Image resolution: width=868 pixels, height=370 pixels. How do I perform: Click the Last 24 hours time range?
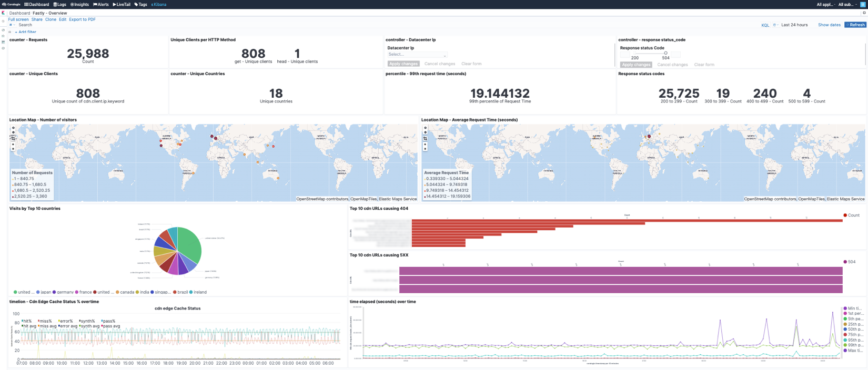pos(794,25)
